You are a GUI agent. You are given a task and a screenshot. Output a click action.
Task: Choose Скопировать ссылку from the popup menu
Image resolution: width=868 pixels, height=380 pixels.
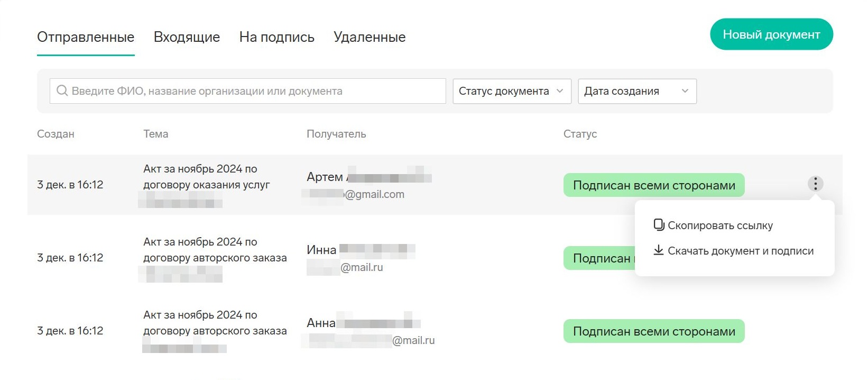coord(719,225)
